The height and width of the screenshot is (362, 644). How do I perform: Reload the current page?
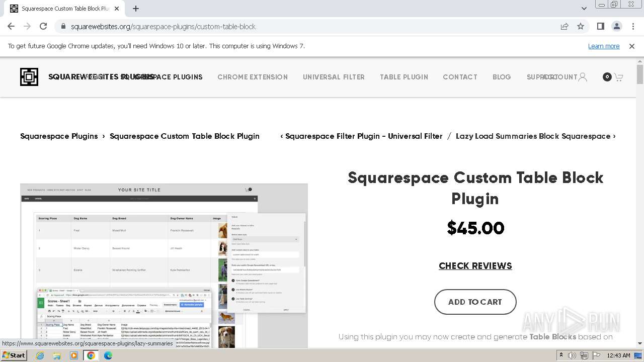coord(43,26)
